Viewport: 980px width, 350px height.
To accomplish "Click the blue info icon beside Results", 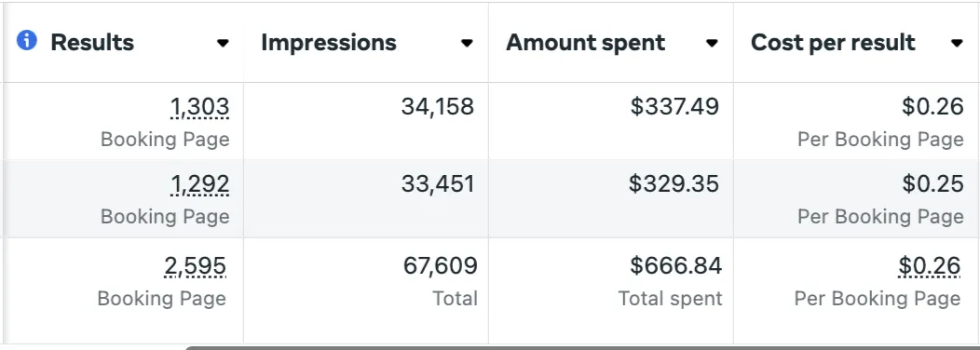I will point(27,41).
